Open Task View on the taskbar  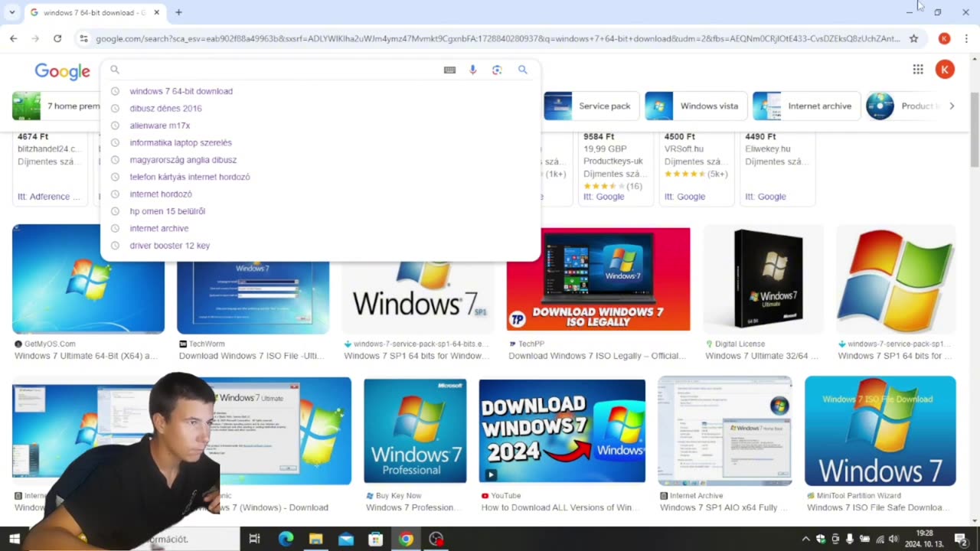click(x=255, y=539)
